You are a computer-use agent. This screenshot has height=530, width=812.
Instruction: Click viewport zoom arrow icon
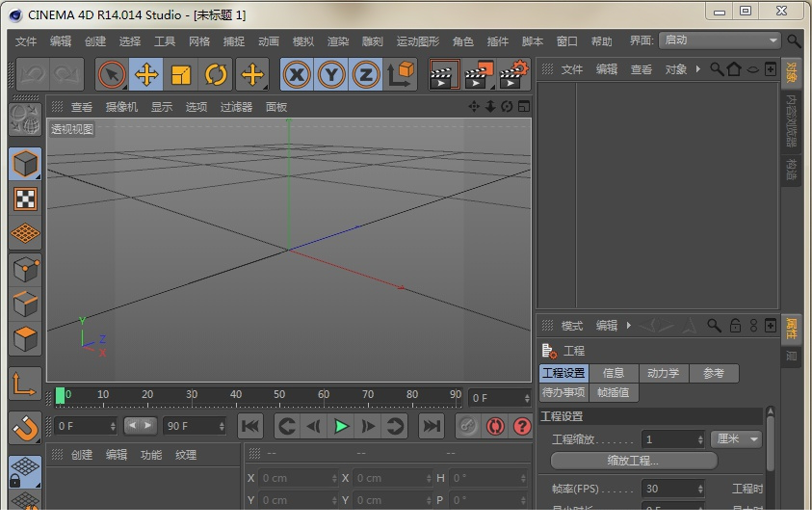490,106
